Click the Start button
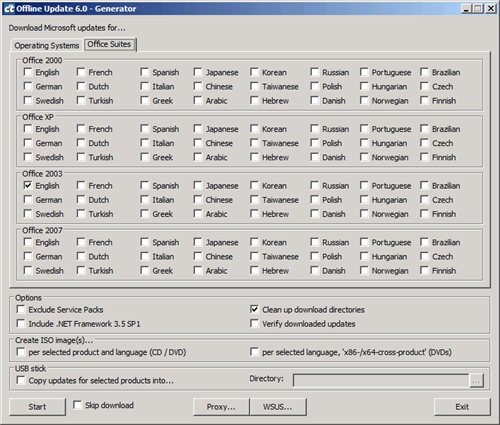Image resolution: width=500 pixels, height=425 pixels. [x=37, y=407]
